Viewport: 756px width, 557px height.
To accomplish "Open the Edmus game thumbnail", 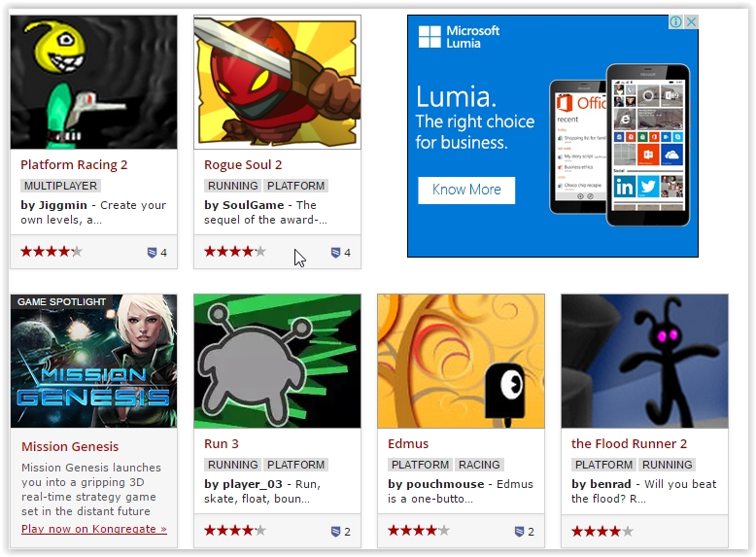I will point(461,362).
